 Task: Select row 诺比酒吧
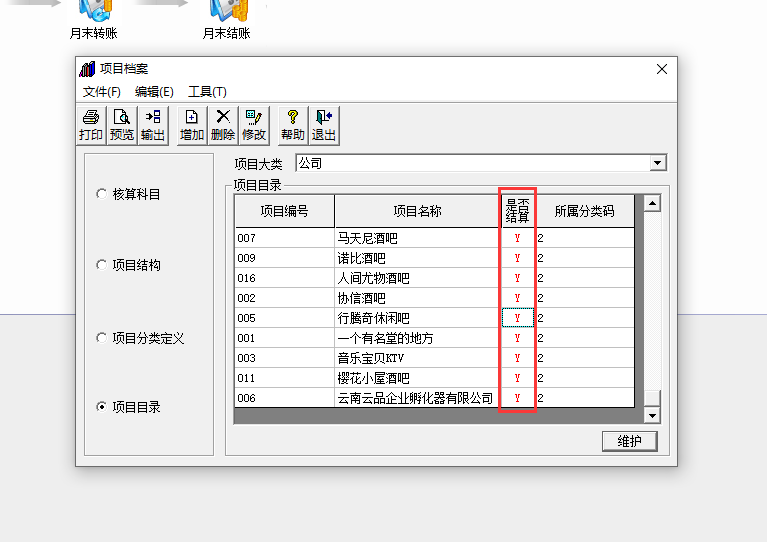tap(434, 258)
